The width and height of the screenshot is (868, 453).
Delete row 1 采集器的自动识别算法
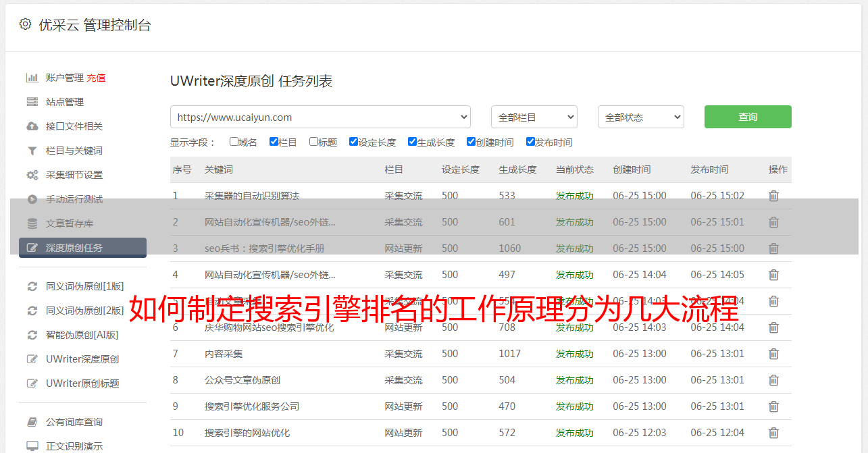click(x=773, y=196)
